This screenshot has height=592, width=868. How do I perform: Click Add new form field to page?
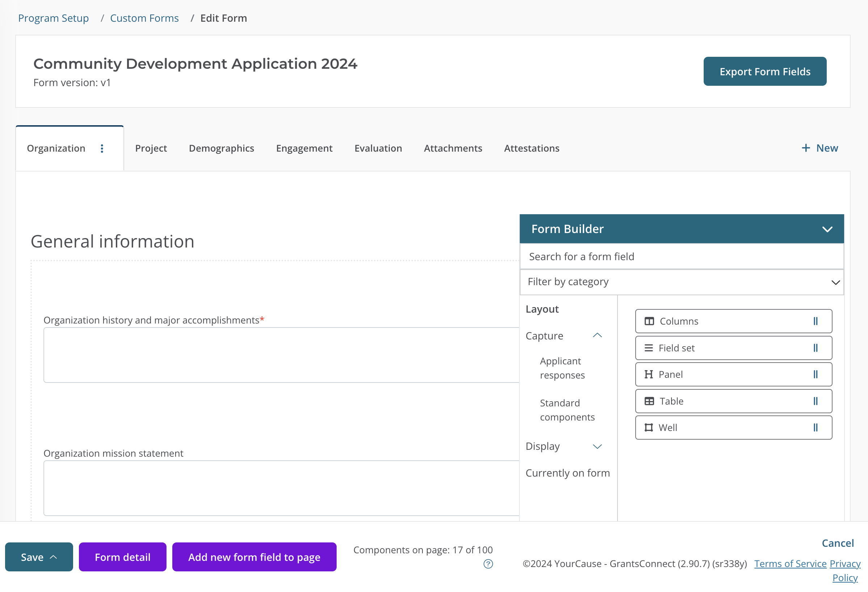tap(254, 557)
